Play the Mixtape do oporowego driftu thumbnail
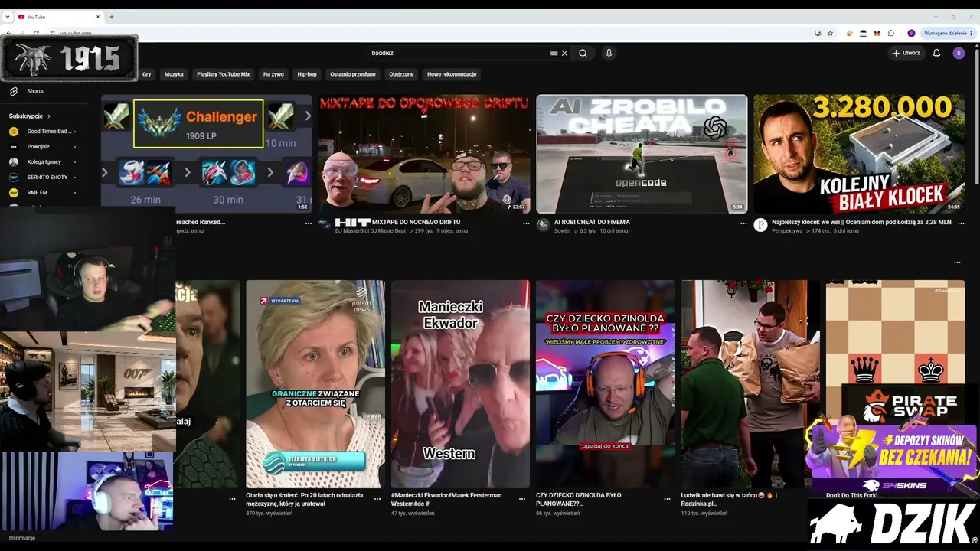 (x=424, y=154)
